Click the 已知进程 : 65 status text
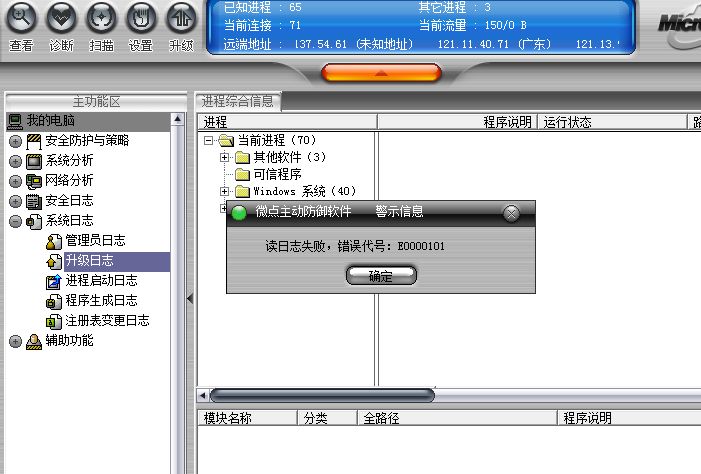The height and width of the screenshot is (474, 701). click(262, 7)
